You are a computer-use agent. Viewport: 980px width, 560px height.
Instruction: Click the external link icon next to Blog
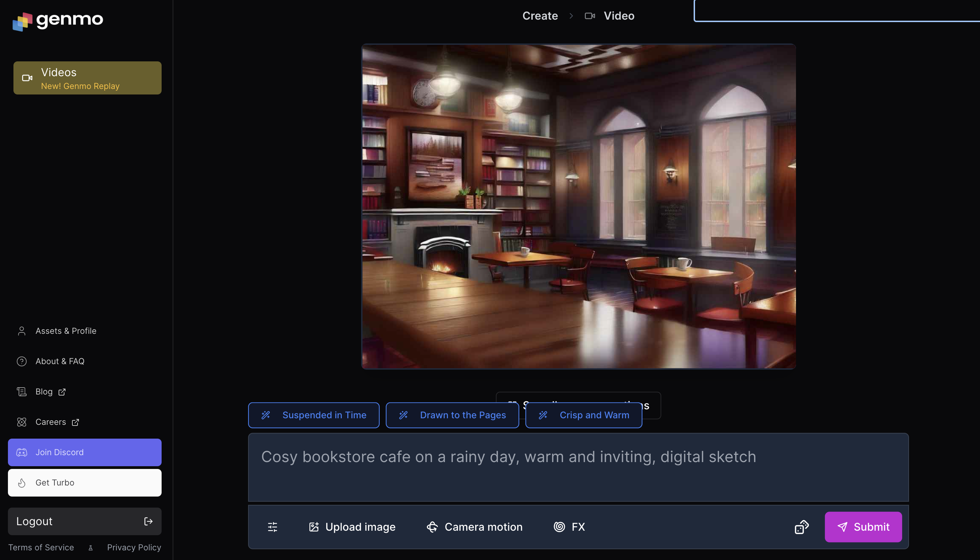pyautogui.click(x=61, y=392)
